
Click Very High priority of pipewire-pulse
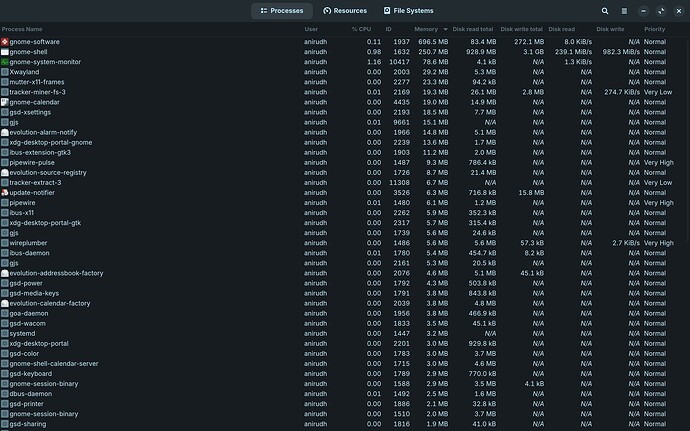(x=659, y=162)
